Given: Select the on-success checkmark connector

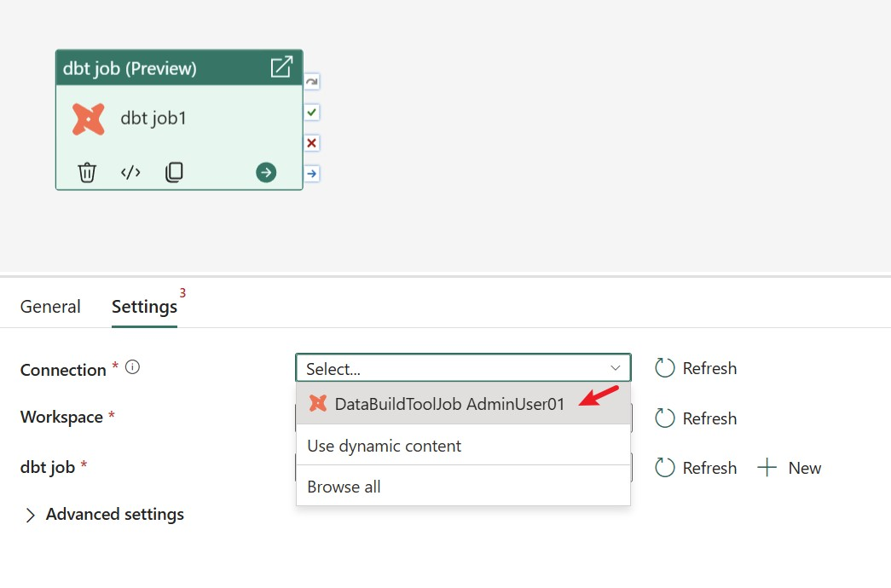Looking at the screenshot, I should click(x=311, y=112).
